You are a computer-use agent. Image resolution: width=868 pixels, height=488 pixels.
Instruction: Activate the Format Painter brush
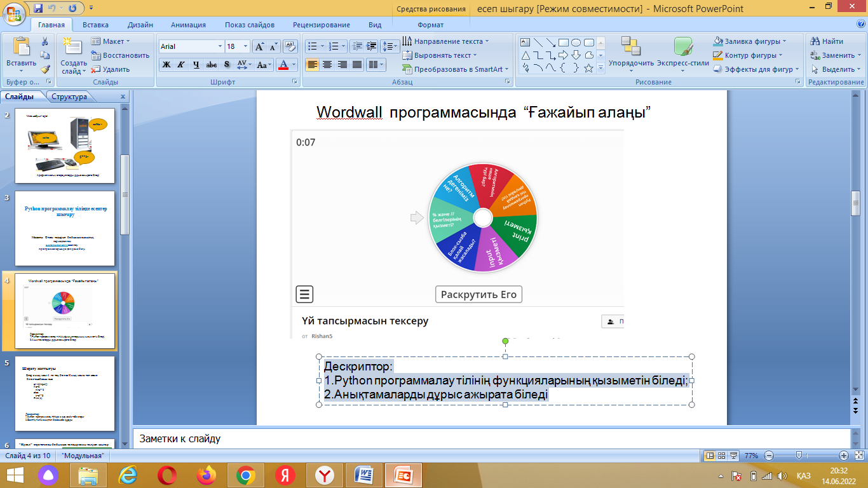point(45,69)
